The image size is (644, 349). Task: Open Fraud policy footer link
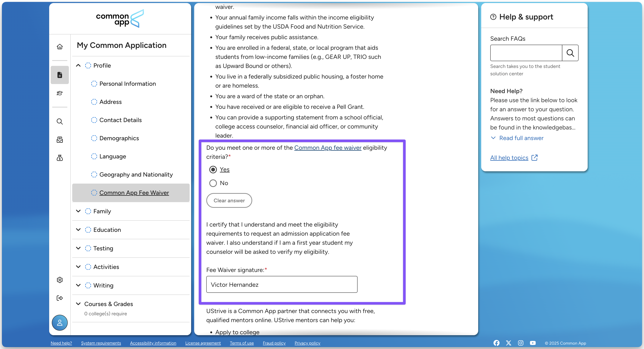click(x=274, y=343)
